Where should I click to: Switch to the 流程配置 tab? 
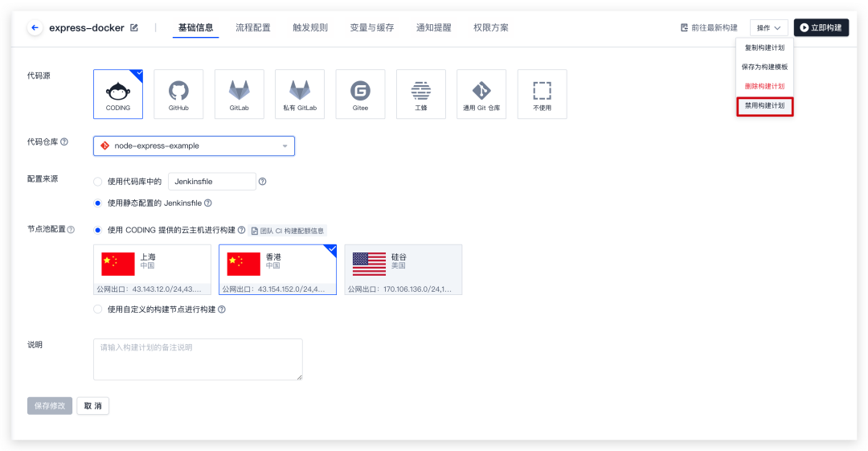(x=253, y=27)
